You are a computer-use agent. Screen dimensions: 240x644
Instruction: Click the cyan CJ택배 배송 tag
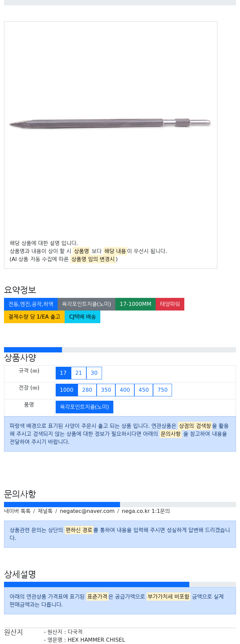point(82,317)
